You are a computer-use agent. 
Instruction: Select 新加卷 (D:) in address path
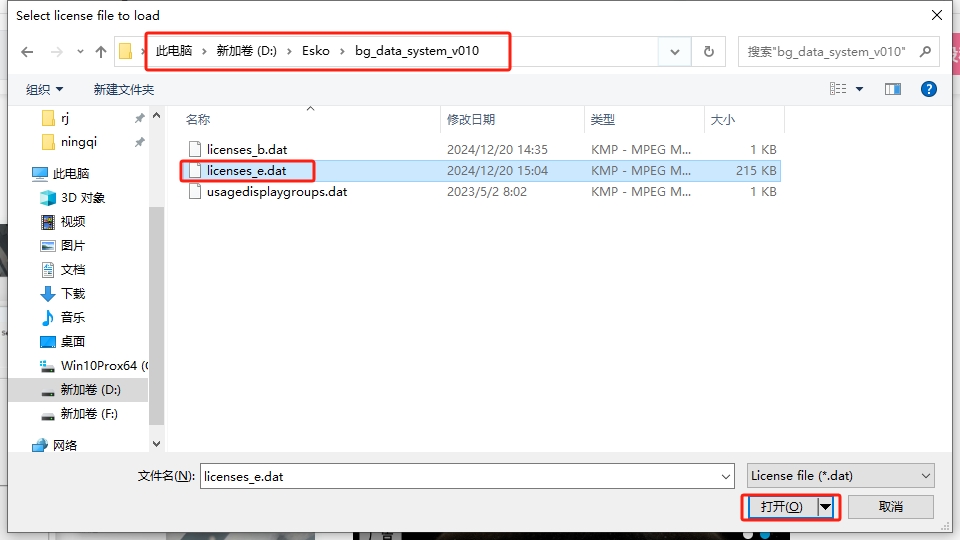click(x=246, y=51)
